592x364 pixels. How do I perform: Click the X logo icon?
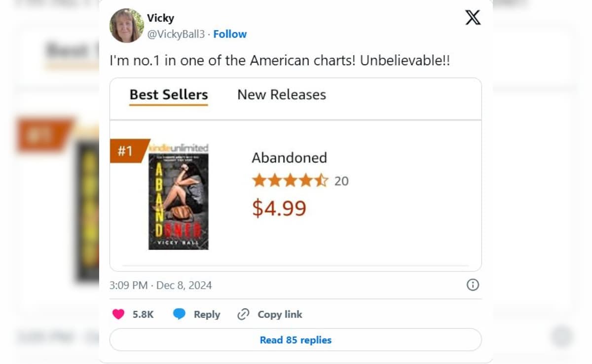pos(473,17)
